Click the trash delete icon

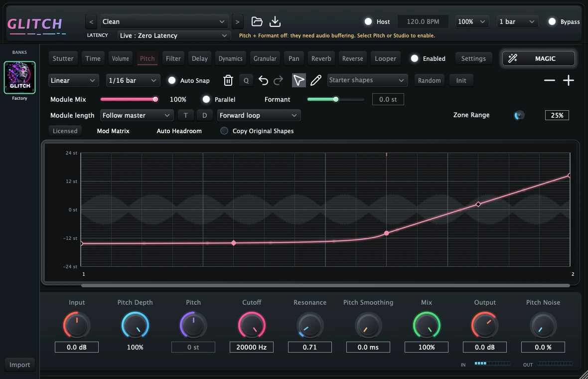point(228,80)
